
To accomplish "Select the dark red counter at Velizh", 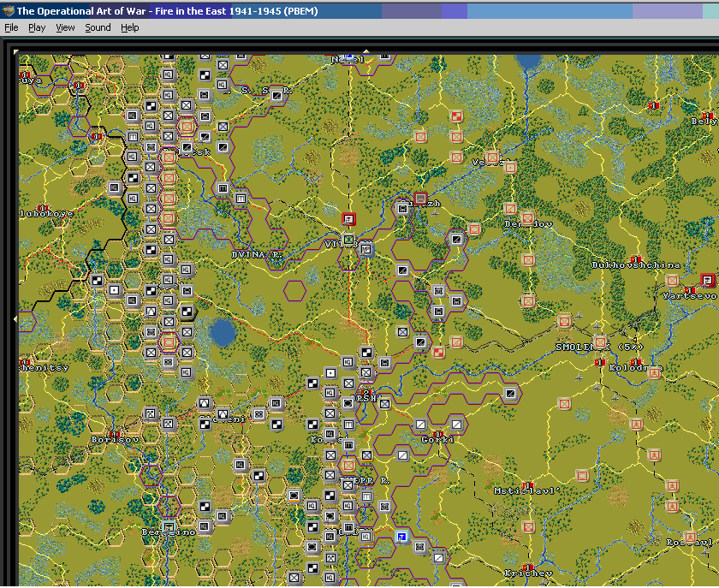I will click(420, 199).
